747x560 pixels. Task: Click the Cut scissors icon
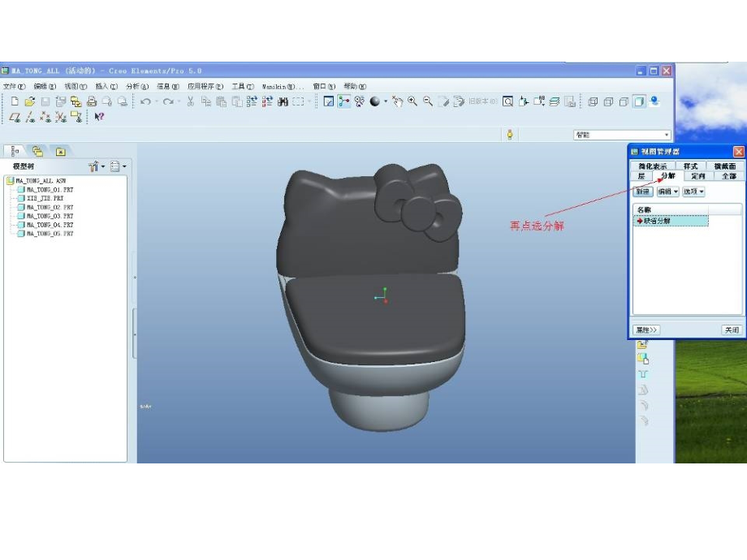[191, 101]
